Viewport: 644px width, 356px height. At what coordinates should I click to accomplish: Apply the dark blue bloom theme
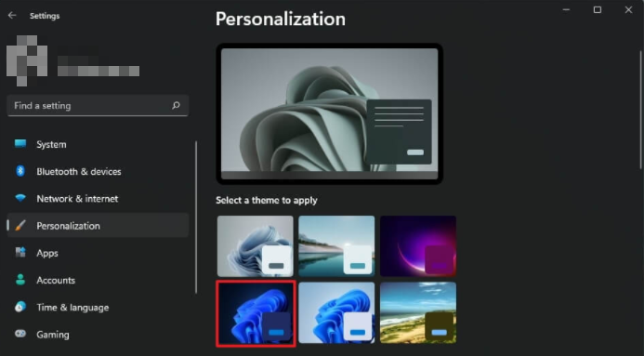255,313
